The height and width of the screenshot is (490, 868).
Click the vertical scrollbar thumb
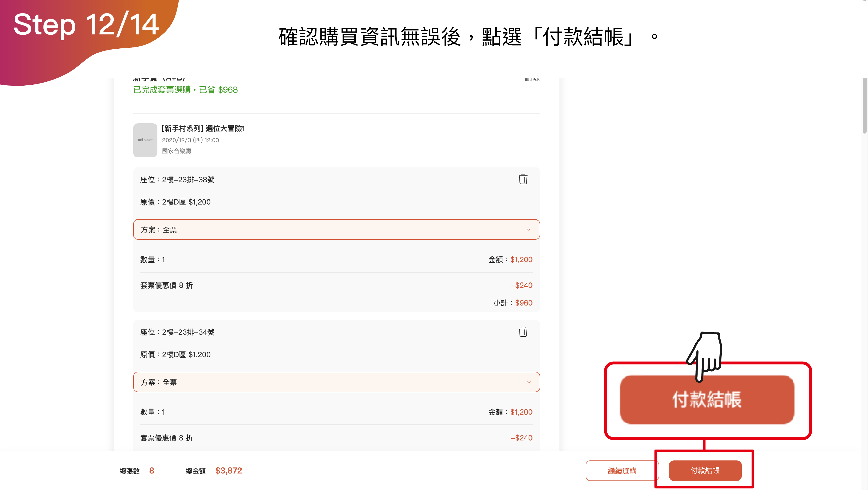click(864, 106)
